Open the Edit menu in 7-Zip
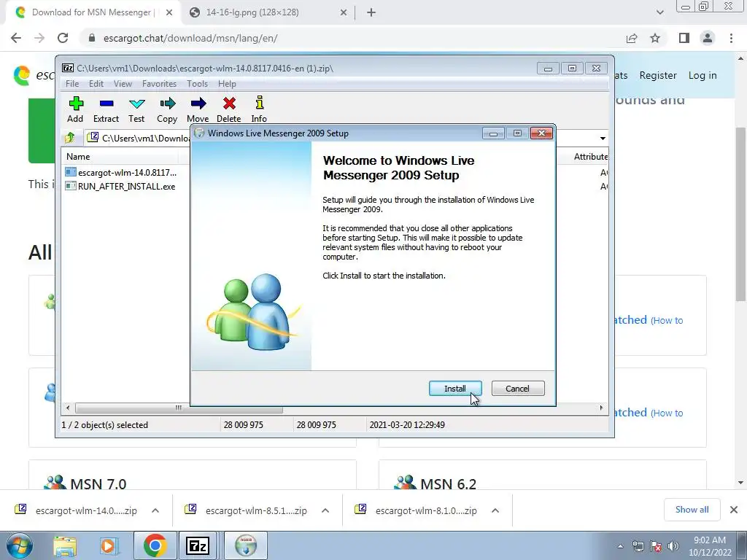 (x=96, y=84)
